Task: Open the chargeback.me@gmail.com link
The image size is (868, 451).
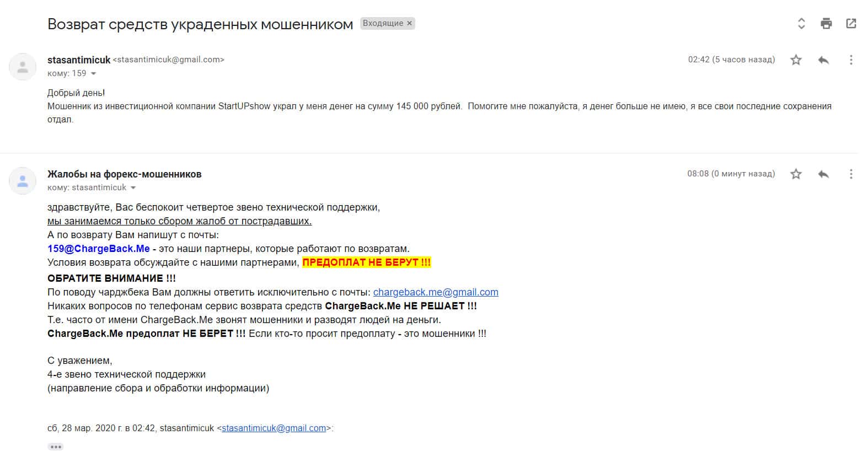Action: (436, 292)
